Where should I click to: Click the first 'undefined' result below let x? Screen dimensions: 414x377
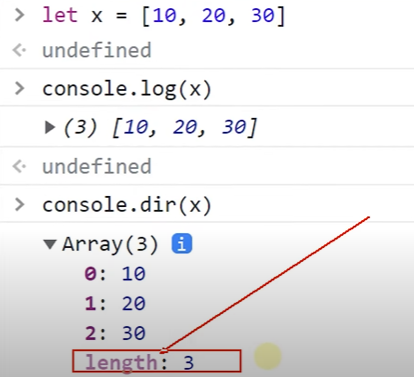97,50
